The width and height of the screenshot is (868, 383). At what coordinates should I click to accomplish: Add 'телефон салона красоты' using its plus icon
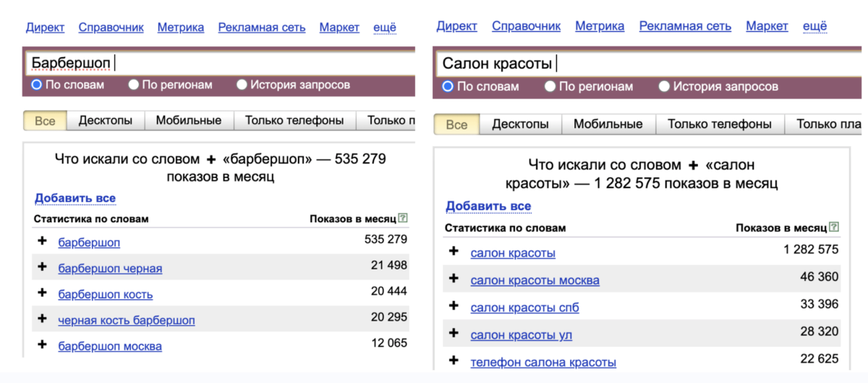pos(454,360)
